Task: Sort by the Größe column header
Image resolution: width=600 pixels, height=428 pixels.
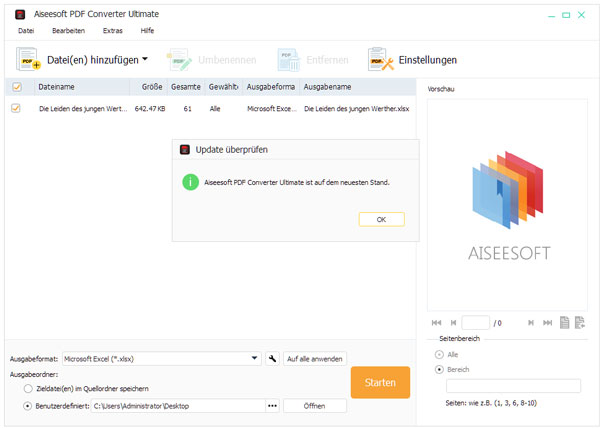Action: click(x=149, y=87)
